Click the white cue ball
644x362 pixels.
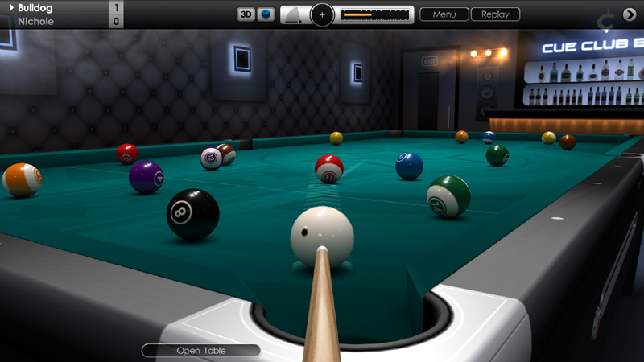pyautogui.click(x=322, y=237)
